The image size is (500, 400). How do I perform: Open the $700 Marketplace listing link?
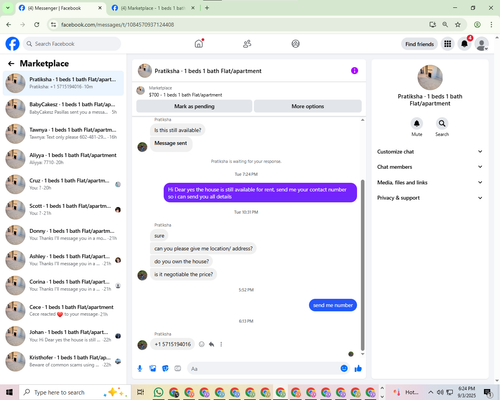[186, 95]
